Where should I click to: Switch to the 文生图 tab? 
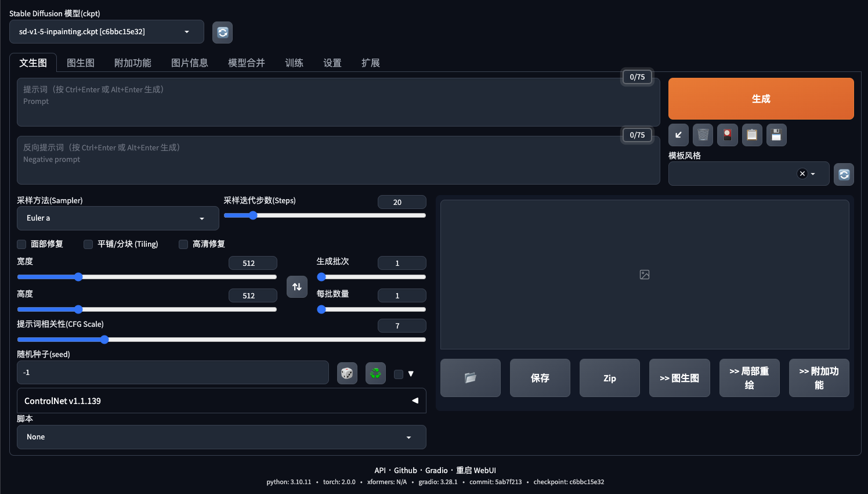[33, 63]
